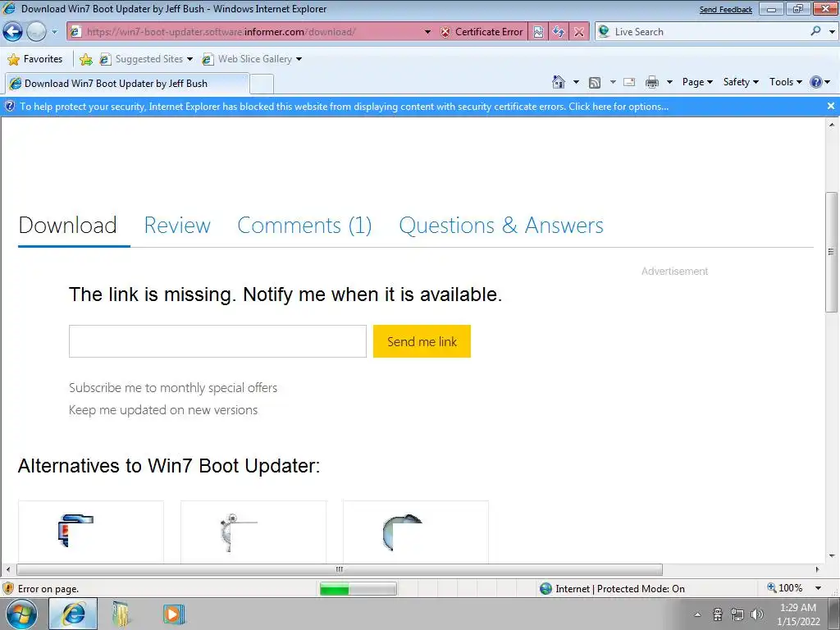Open the Page menu
This screenshot has width=840, height=630.
pyautogui.click(x=697, y=82)
